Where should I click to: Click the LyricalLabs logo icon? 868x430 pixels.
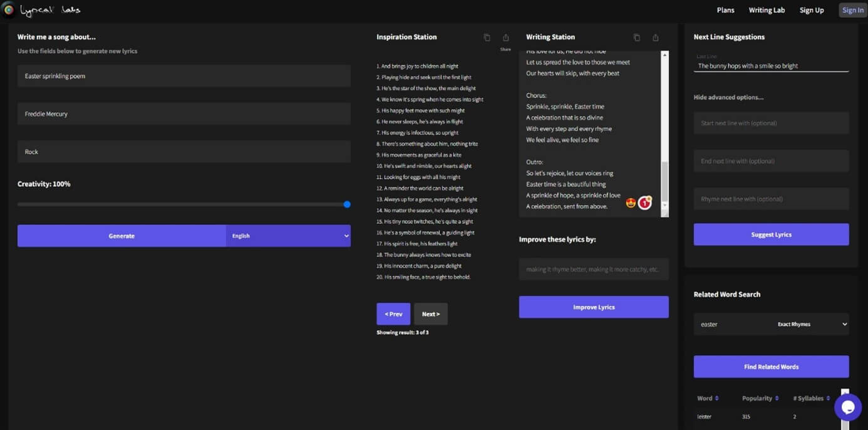coord(9,10)
